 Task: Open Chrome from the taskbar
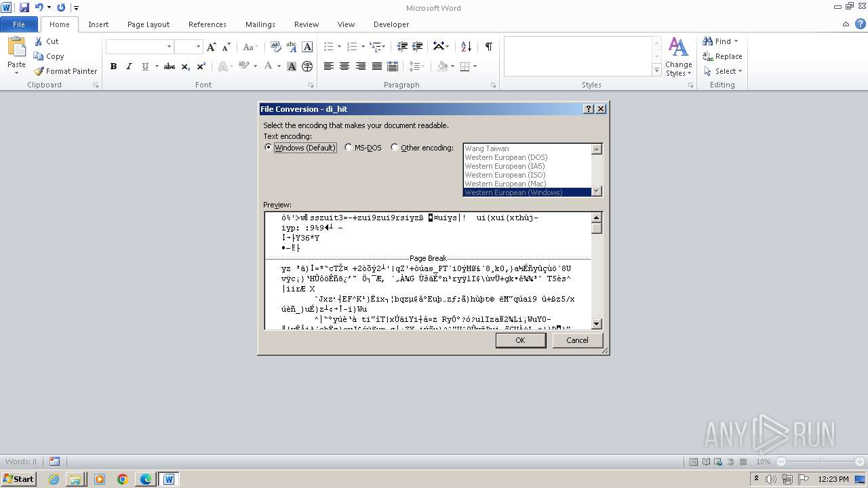[x=123, y=479]
